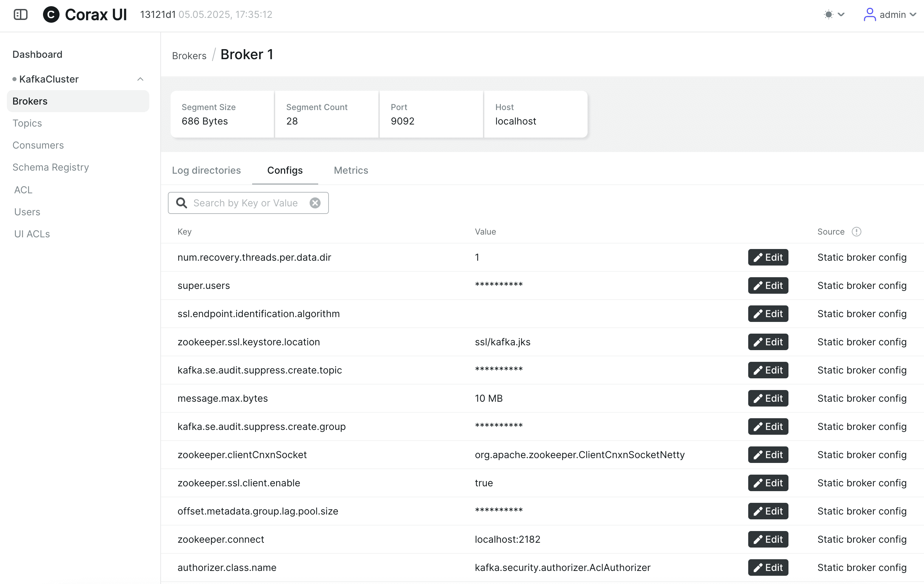Click the Host localhost card
This screenshot has height=584, width=924.
(536, 114)
